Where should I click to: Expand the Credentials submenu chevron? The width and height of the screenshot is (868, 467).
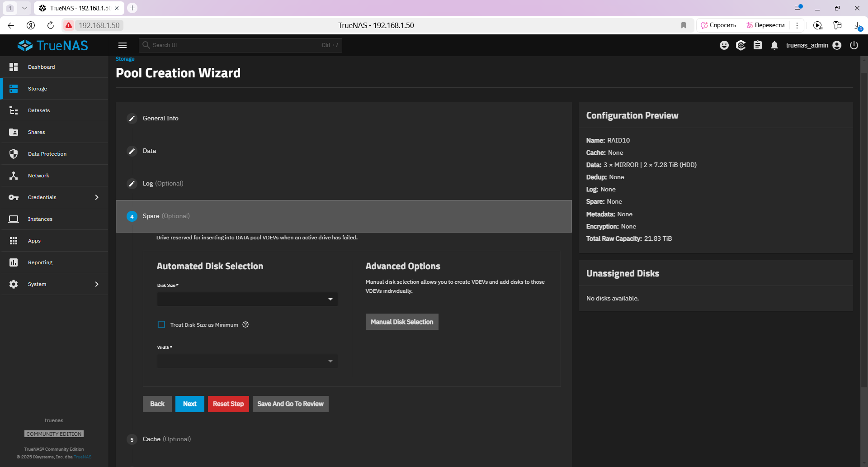(x=97, y=197)
